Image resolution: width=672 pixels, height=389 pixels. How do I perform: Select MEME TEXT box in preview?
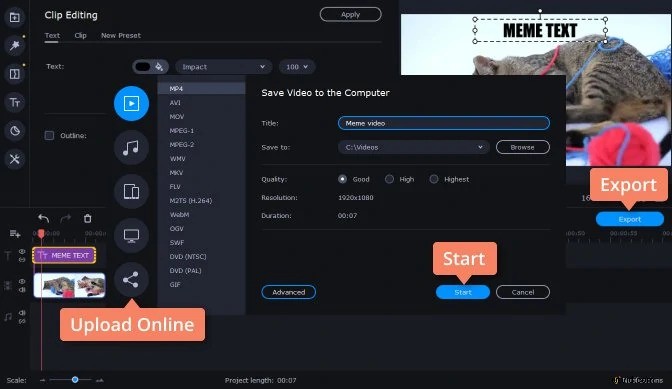[540, 30]
